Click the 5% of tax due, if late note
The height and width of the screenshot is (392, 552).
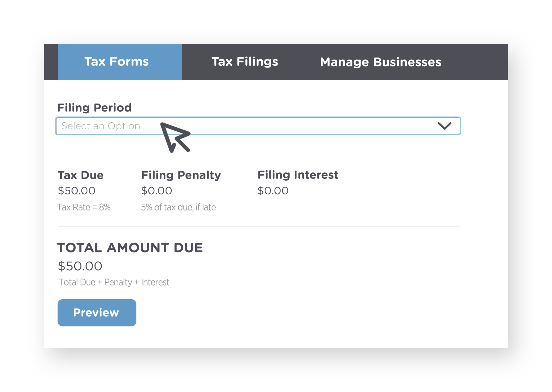point(178,207)
